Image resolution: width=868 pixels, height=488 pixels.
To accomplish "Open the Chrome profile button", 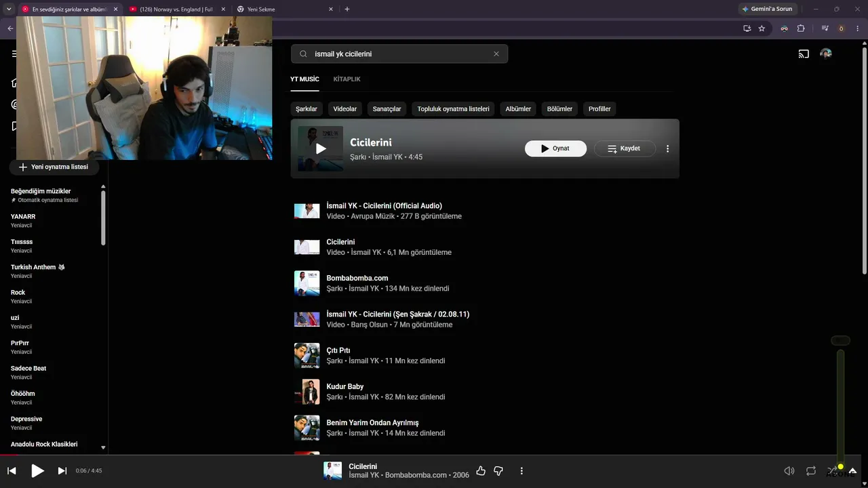I will (842, 28).
